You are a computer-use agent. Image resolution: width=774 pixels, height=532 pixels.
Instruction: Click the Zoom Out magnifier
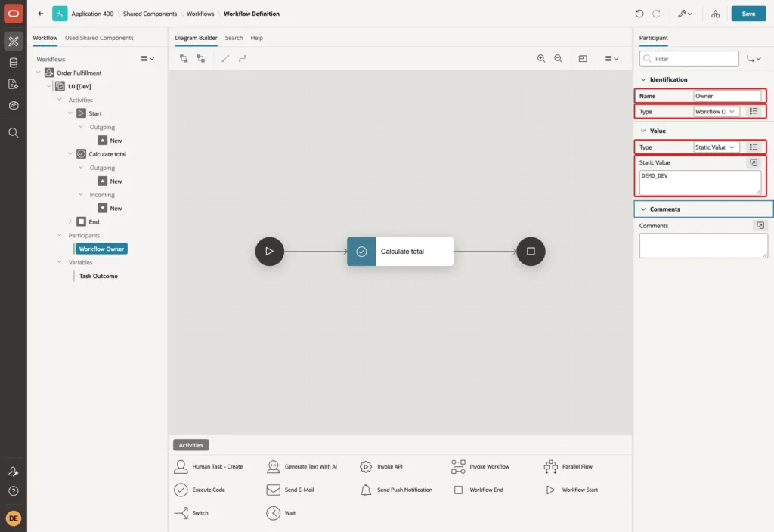558,59
